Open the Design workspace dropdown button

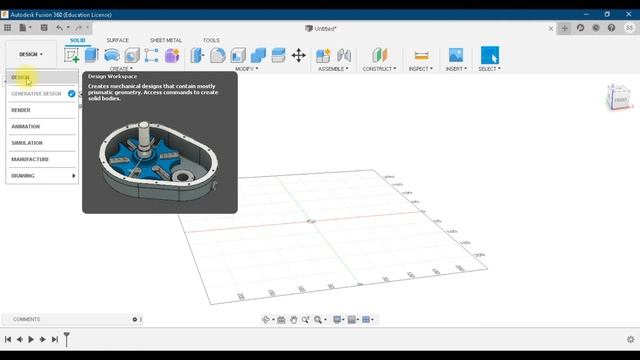(x=31, y=54)
